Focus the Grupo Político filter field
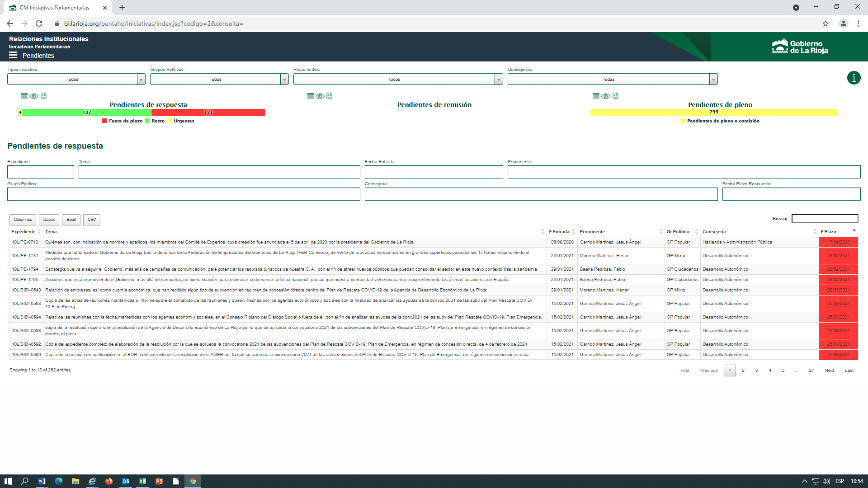The image size is (868, 488). point(184,194)
